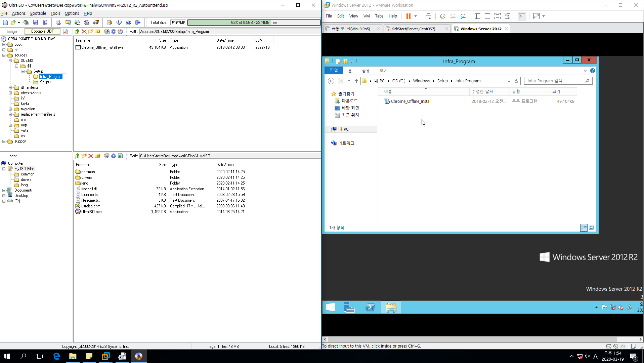Click New Folder icon in image toolbar
This screenshot has width=644, height=363.
point(91,32)
